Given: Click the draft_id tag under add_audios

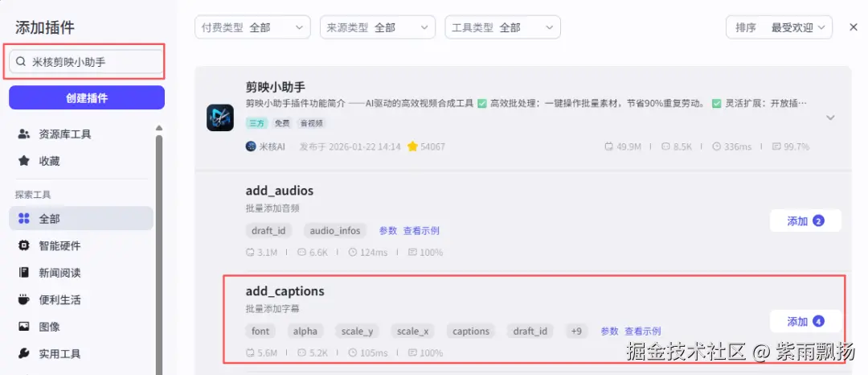Looking at the screenshot, I should pos(268,231).
